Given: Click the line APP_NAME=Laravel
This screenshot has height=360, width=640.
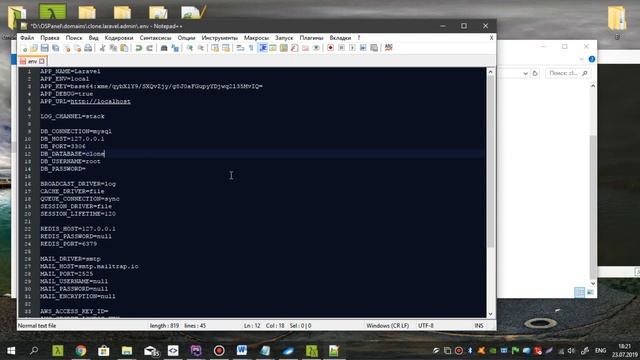Looking at the screenshot, I should [x=70, y=71].
